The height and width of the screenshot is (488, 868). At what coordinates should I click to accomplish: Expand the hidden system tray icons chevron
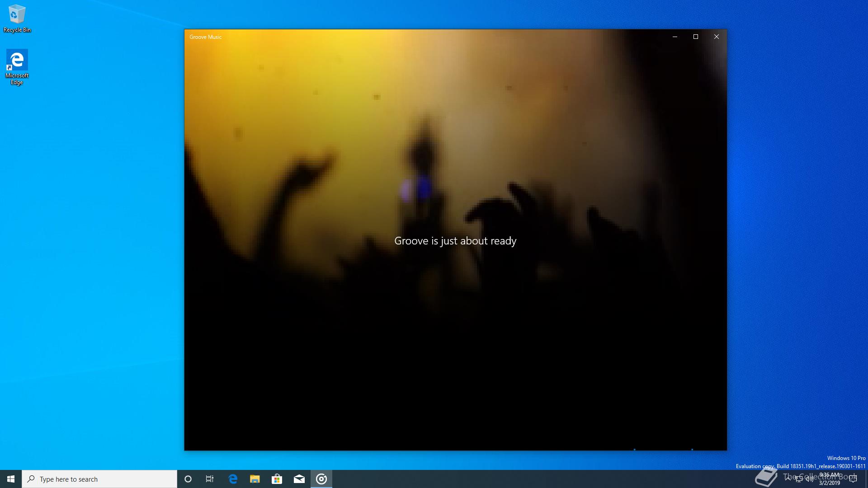point(788,479)
